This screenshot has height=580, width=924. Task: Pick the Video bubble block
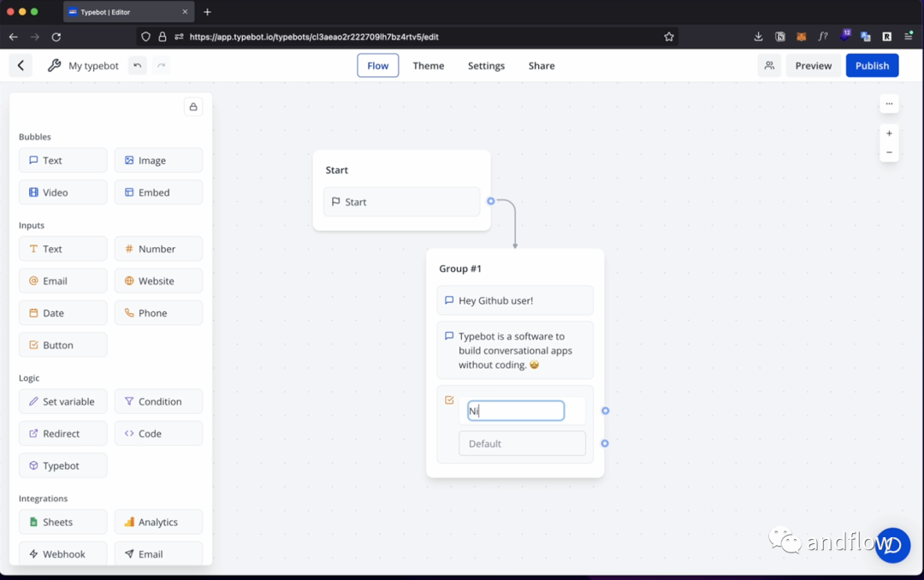[x=63, y=192]
